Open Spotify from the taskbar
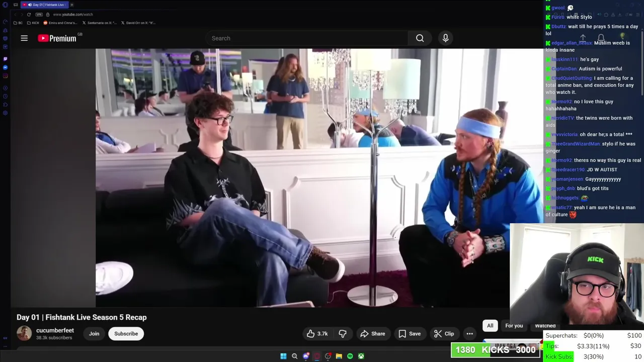This screenshot has height=362, width=644. coord(350,356)
